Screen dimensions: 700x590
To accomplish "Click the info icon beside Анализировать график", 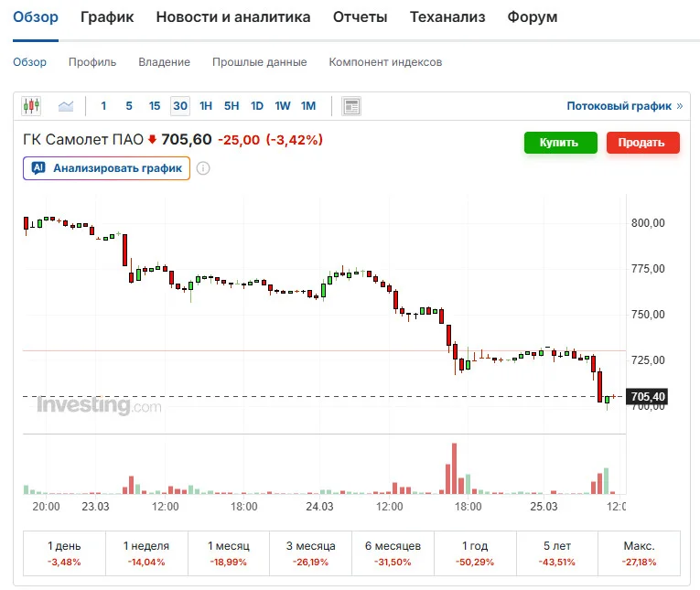I will pos(203,168).
